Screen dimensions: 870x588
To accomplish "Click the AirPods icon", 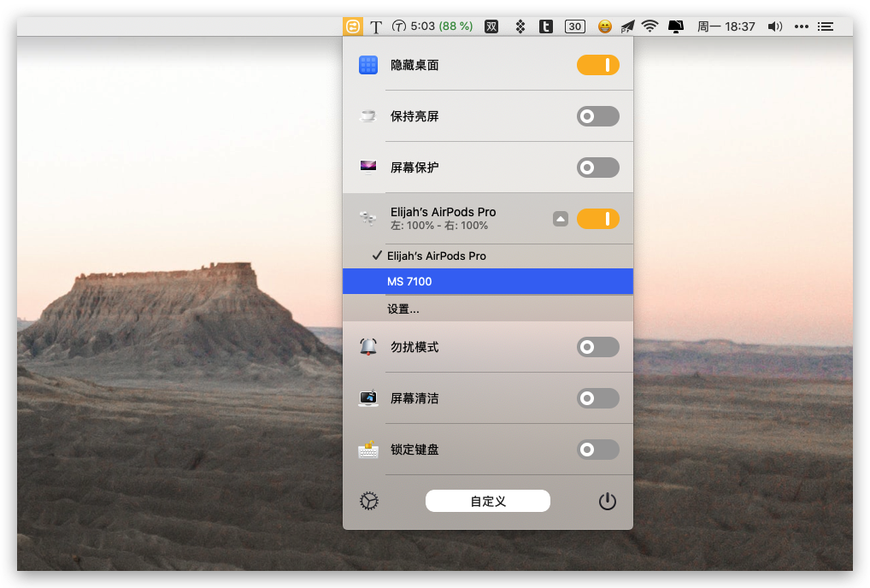I will [x=367, y=219].
